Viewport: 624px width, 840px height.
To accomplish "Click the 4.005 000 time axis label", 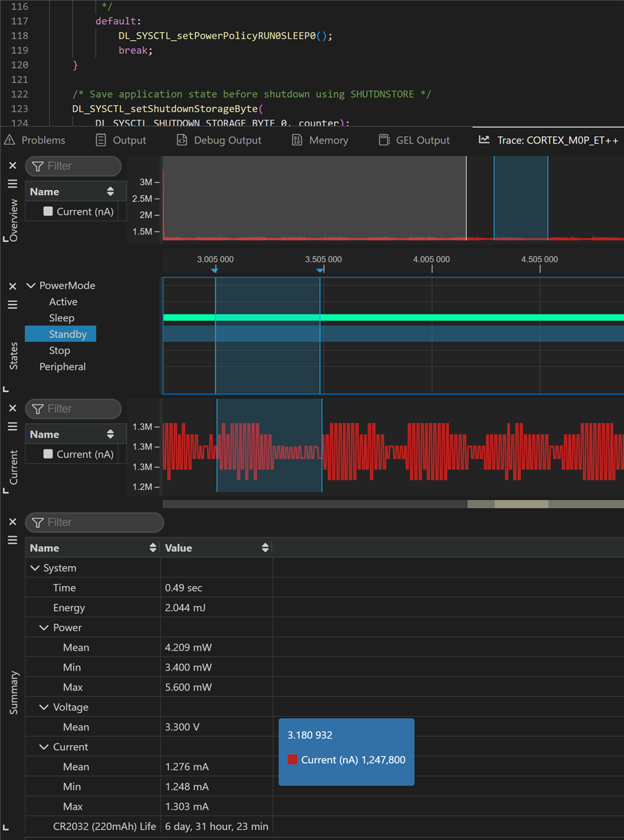I will click(x=431, y=259).
